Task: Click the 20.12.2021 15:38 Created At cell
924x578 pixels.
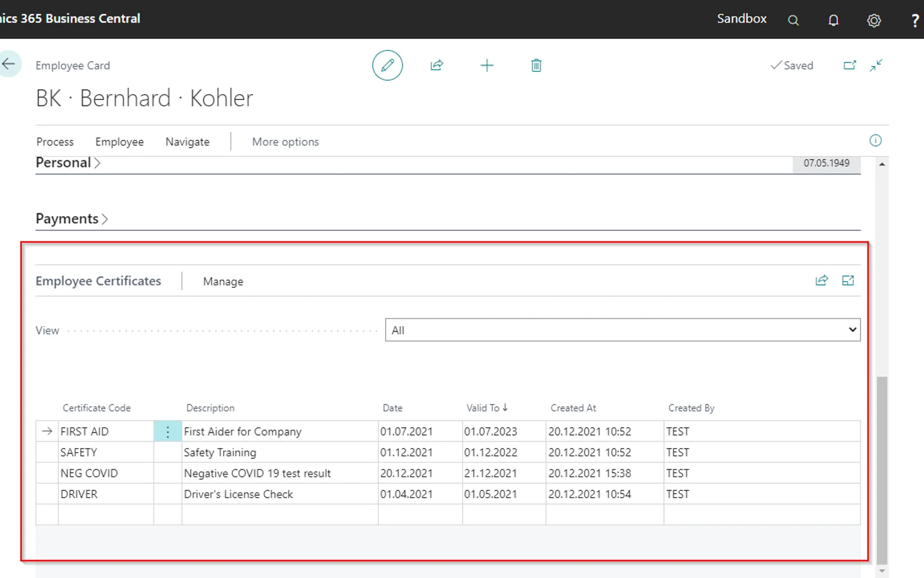Action: coord(605,473)
